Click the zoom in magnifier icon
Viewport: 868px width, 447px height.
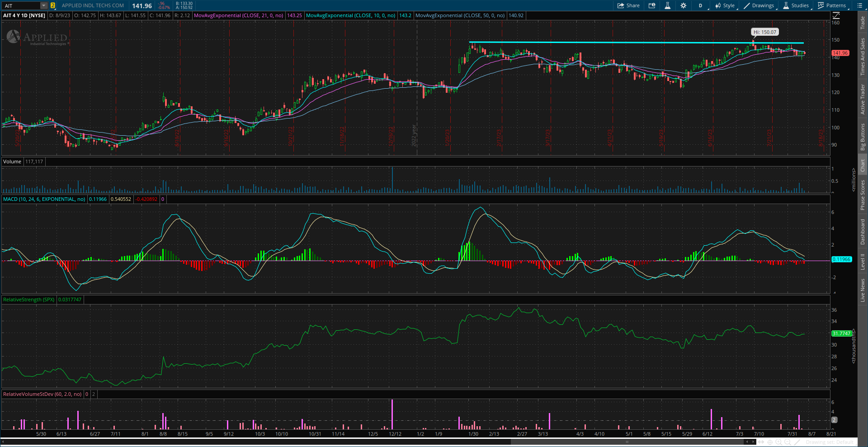779,442
